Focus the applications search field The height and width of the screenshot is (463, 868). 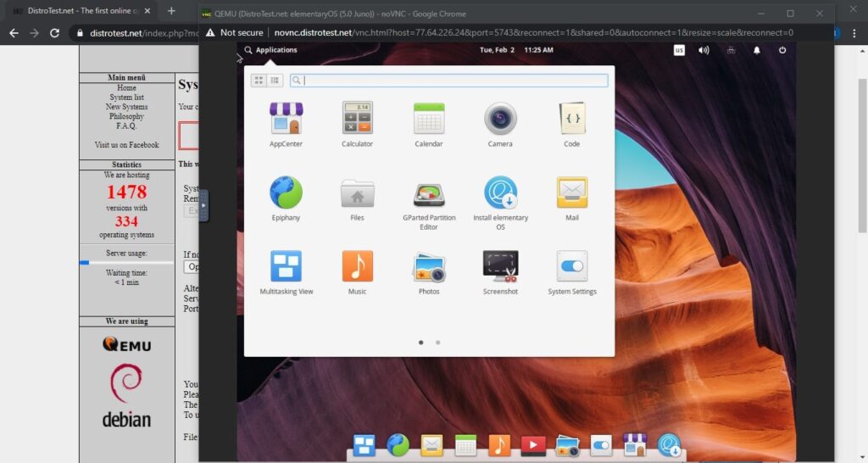[x=449, y=81]
